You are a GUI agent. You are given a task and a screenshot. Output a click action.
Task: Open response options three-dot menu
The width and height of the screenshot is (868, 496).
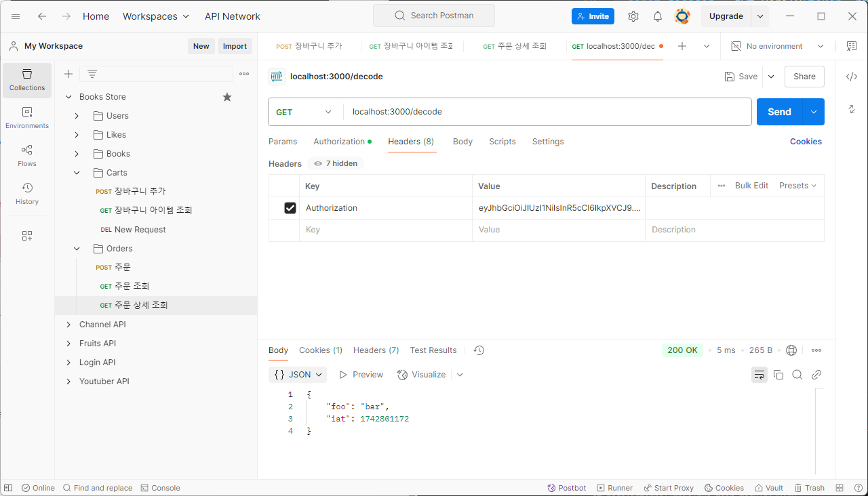point(816,350)
